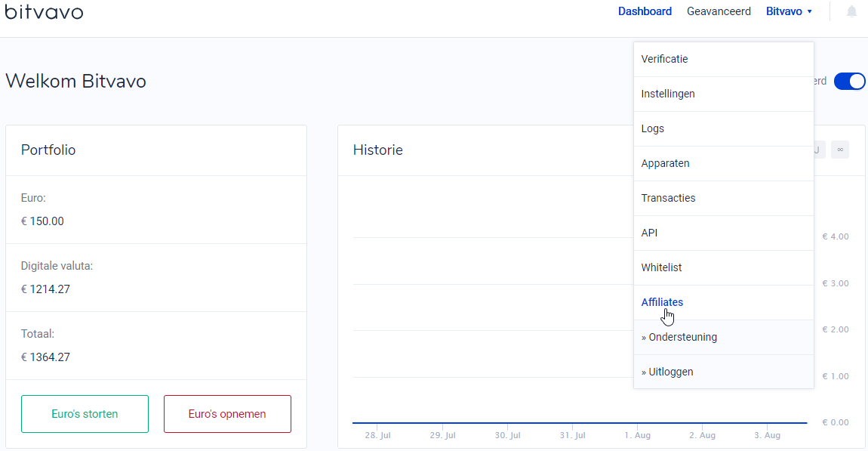
Task: Click the 3. Aug axis label
Action: click(x=768, y=435)
